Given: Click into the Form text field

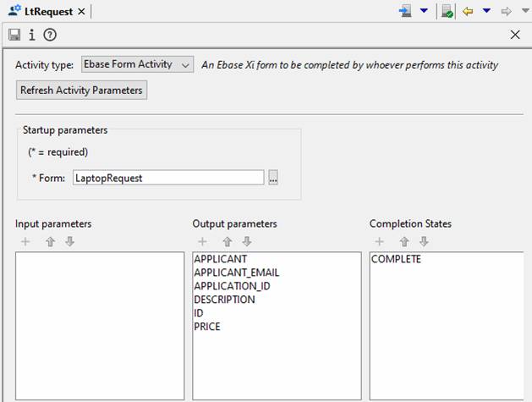Looking at the screenshot, I should [167, 178].
